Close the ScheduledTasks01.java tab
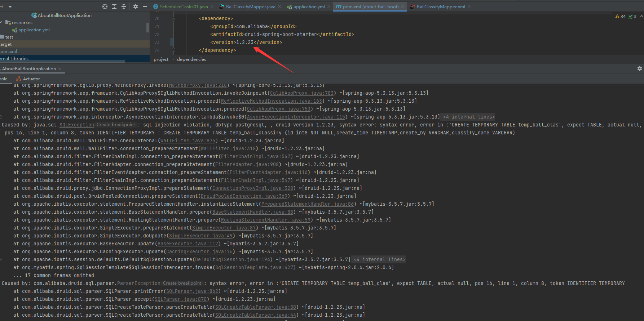Screen dimensions: 644x321 pos(212,7)
